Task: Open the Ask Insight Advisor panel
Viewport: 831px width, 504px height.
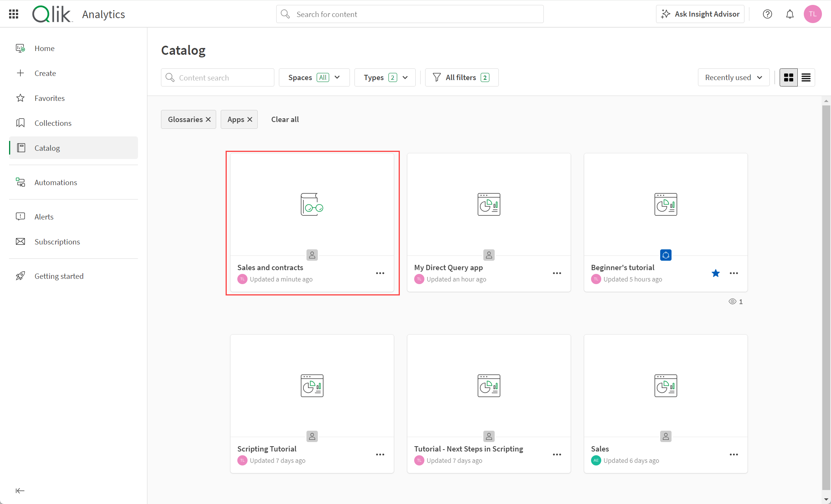Action: click(x=701, y=14)
